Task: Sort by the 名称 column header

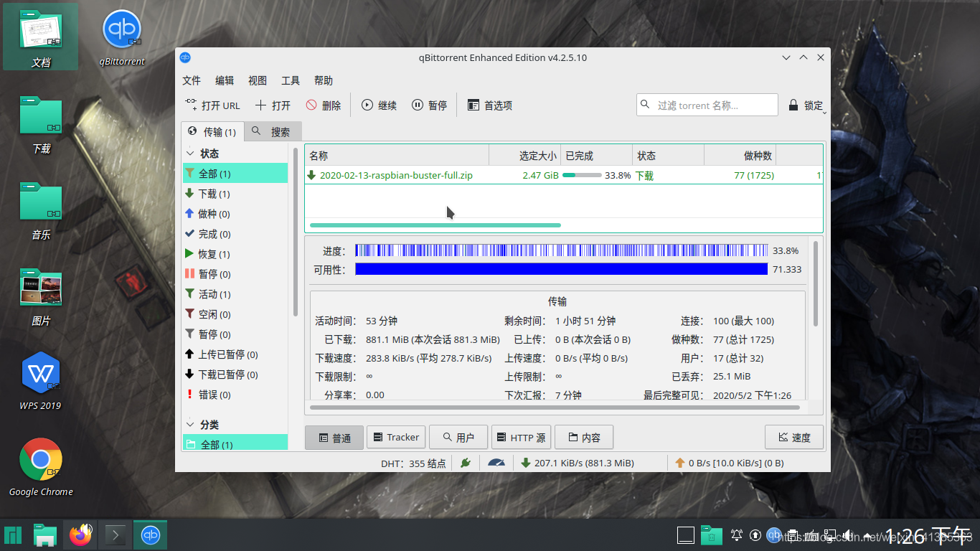Action: coord(397,156)
